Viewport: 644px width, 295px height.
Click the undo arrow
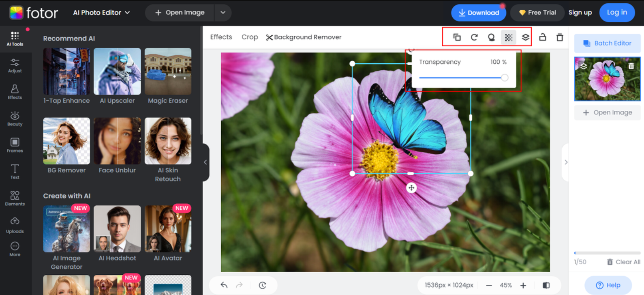(224, 285)
